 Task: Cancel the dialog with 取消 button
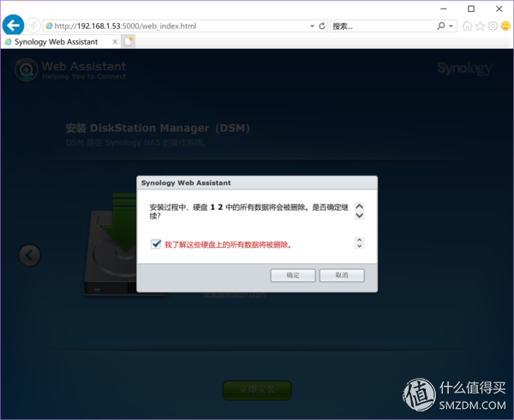pyautogui.click(x=342, y=275)
